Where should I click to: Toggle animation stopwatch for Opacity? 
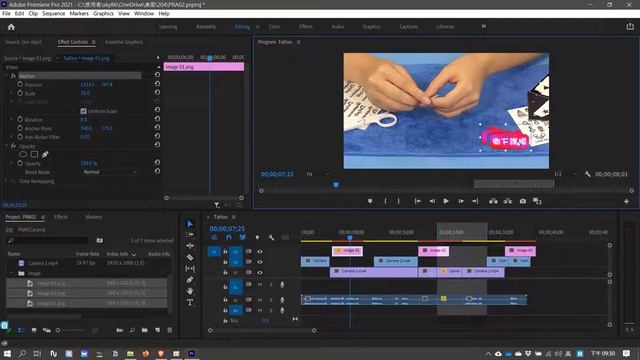tap(20, 163)
